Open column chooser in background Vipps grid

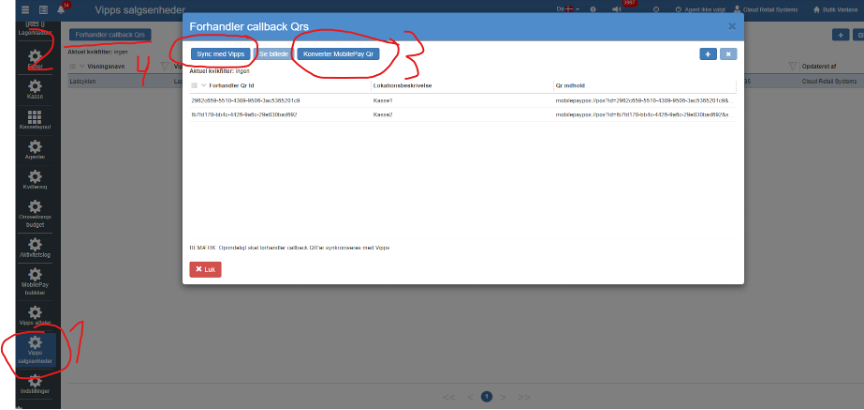pyautogui.click(x=72, y=66)
